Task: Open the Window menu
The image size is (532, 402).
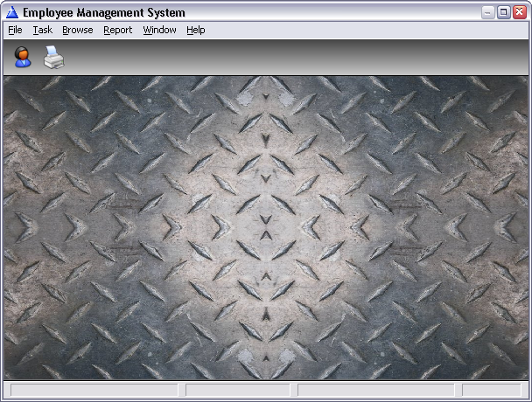Action: pos(159,30)
